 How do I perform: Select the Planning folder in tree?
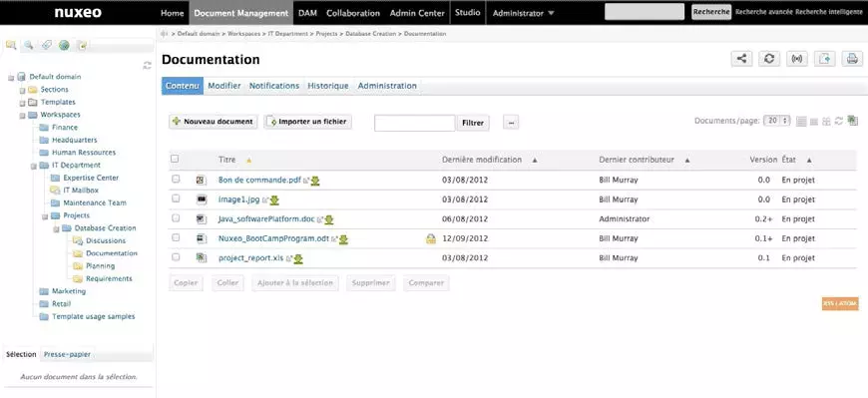(100, 266)
